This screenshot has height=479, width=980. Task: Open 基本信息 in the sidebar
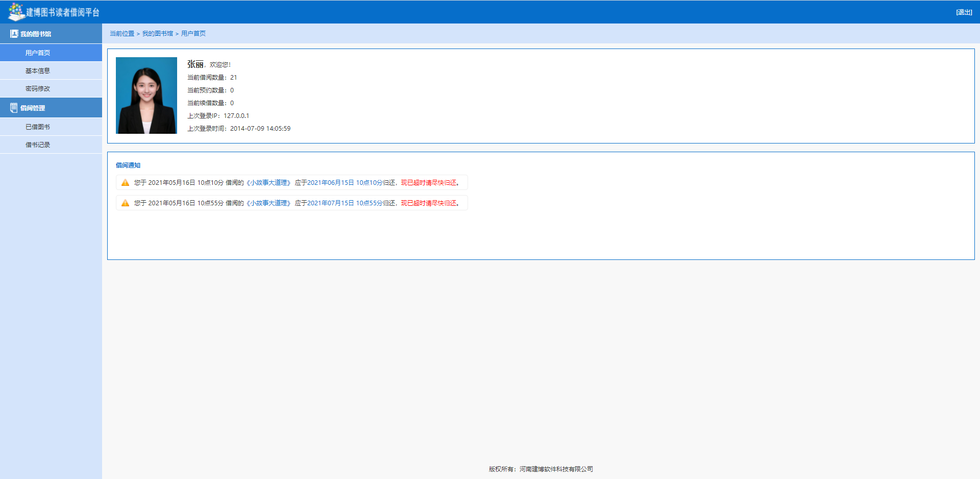(x=38, y=71)
